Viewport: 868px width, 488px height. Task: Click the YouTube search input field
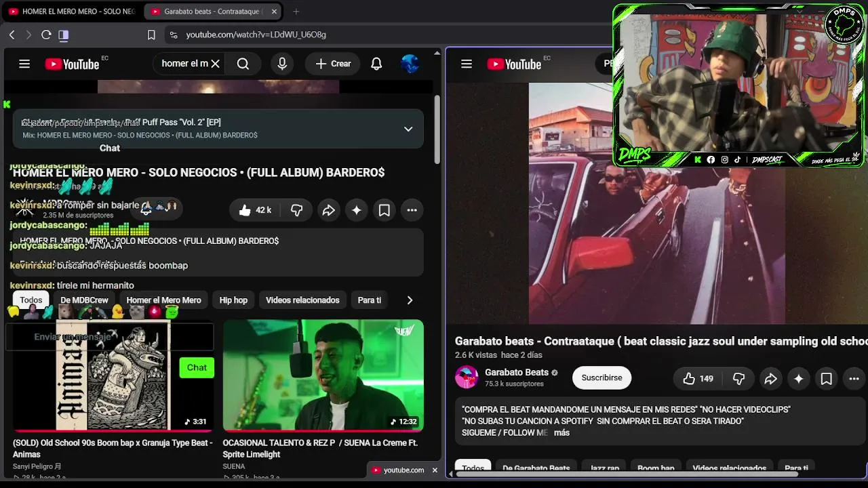coord(184,64)
